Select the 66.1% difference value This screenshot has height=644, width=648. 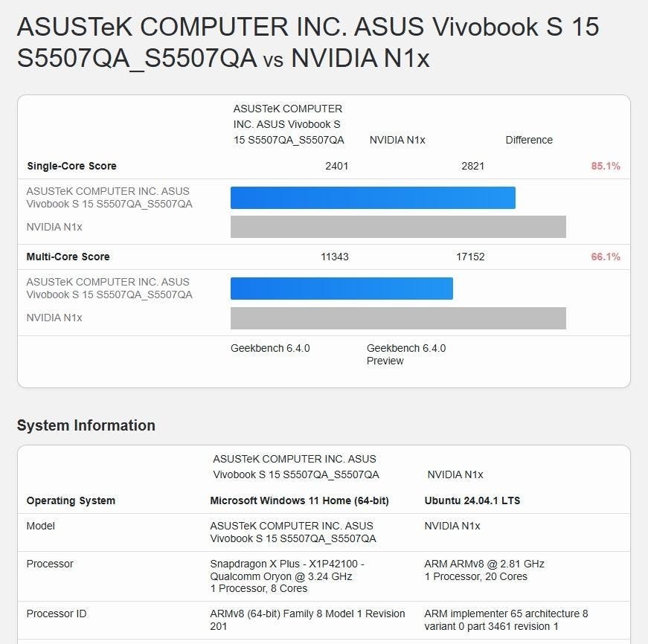pos(606,257)
